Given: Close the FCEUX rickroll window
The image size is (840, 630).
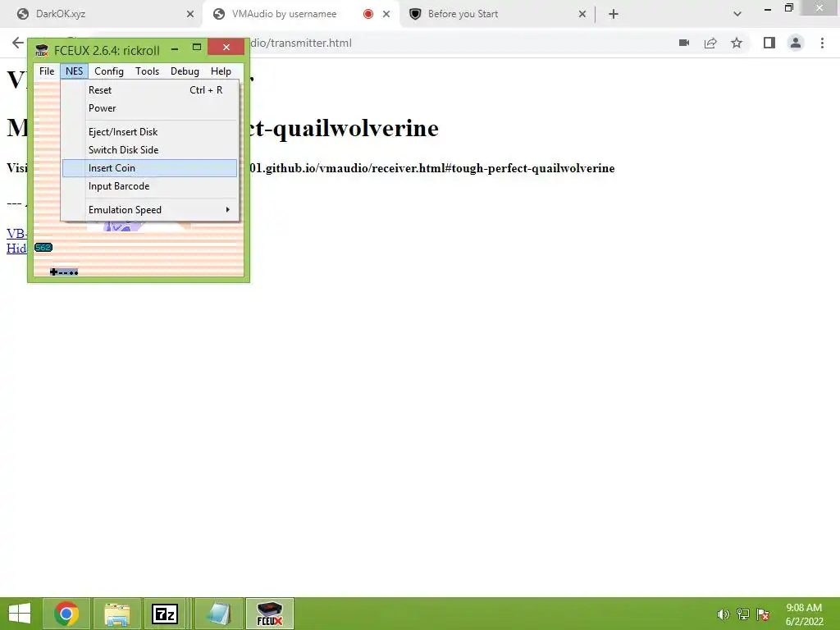Looking at the screenshot, I should pos(226,47).
